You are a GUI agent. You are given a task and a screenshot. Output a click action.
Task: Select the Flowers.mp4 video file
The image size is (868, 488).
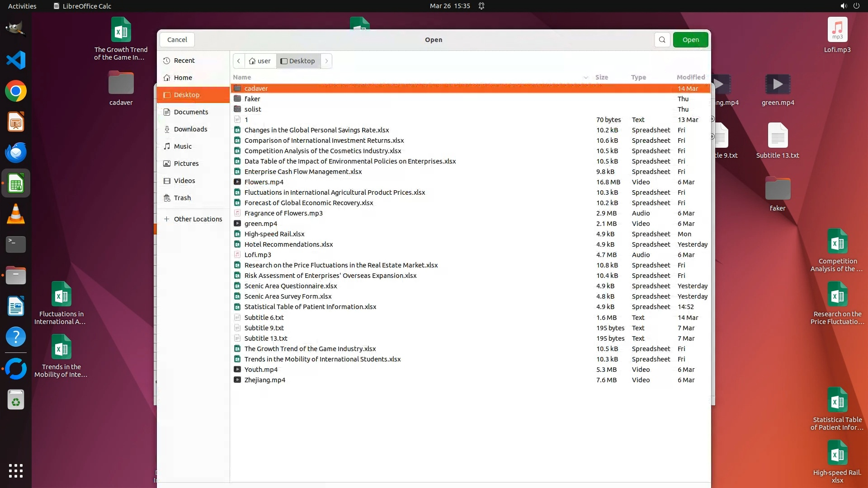[x=264, y=182]
